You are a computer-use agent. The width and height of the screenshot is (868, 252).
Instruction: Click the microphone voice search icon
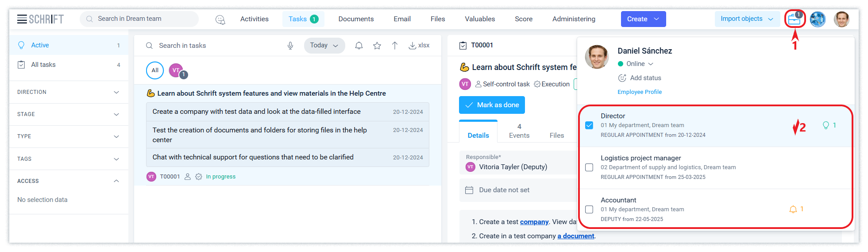pos(290,46)
